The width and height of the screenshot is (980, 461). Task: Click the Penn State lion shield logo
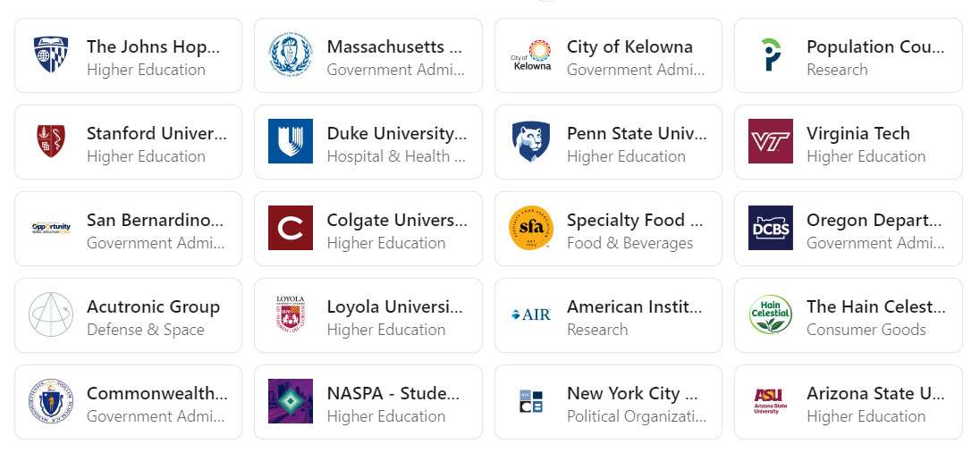click(x=531, y=142)
